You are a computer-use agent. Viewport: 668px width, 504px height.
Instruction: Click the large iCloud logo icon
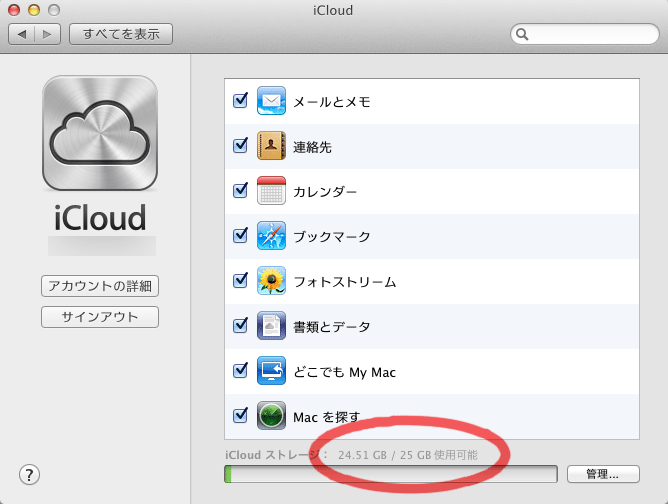click(100, 133)
